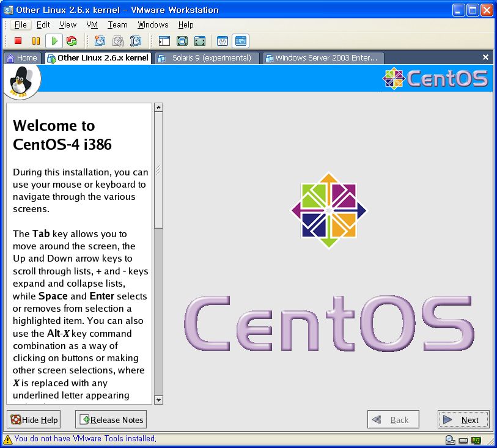Click the red Power Off toolbar icon
The height and width of the screenshot is (448, 497).
18,41
